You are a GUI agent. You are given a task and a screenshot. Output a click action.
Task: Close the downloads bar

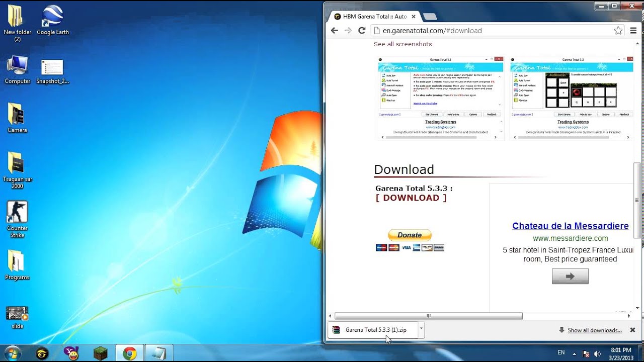tap(633, 330)
